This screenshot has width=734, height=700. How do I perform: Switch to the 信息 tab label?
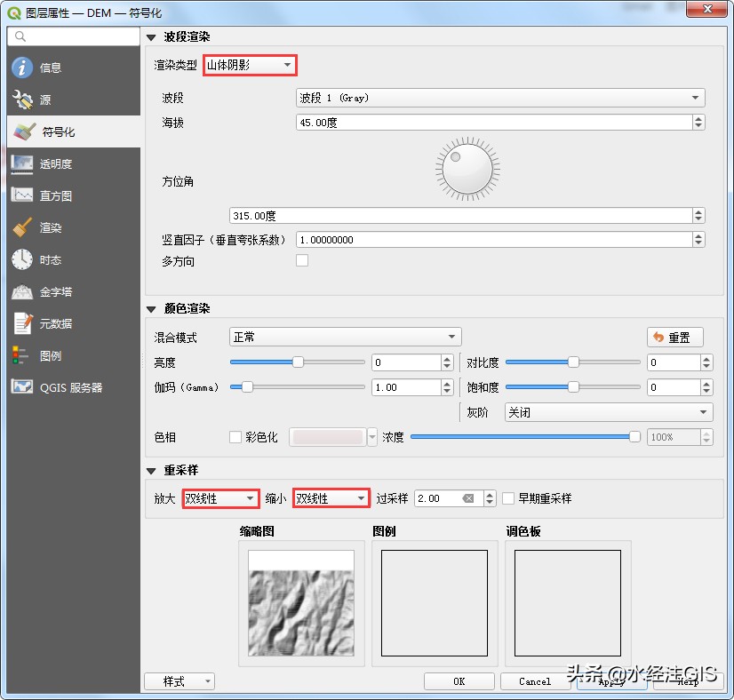[51, 68]
